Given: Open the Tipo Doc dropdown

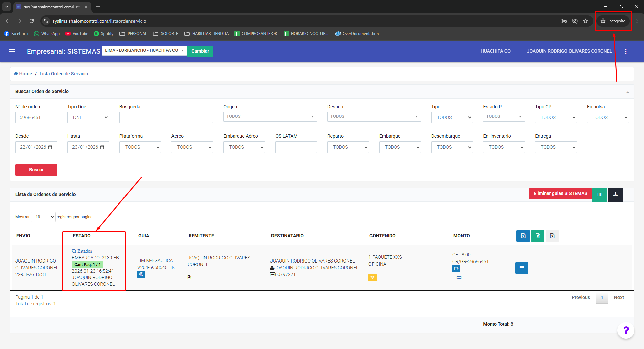Looking at the screenshot, I should click(88, 117).
